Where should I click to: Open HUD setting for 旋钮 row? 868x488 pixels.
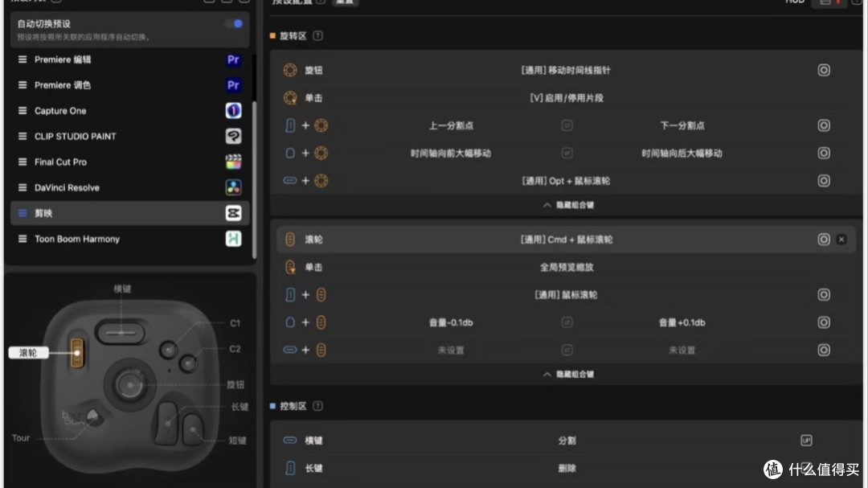pos(824,71)
